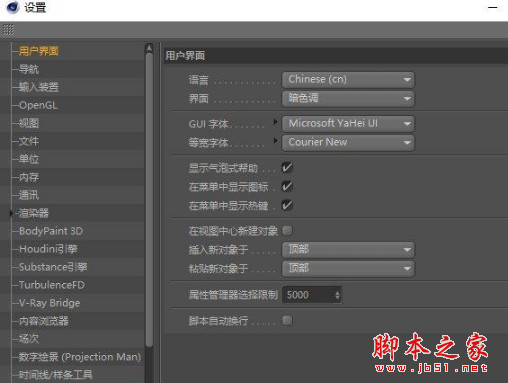Expand the 等宽字体 disclosure arrow

275,141
